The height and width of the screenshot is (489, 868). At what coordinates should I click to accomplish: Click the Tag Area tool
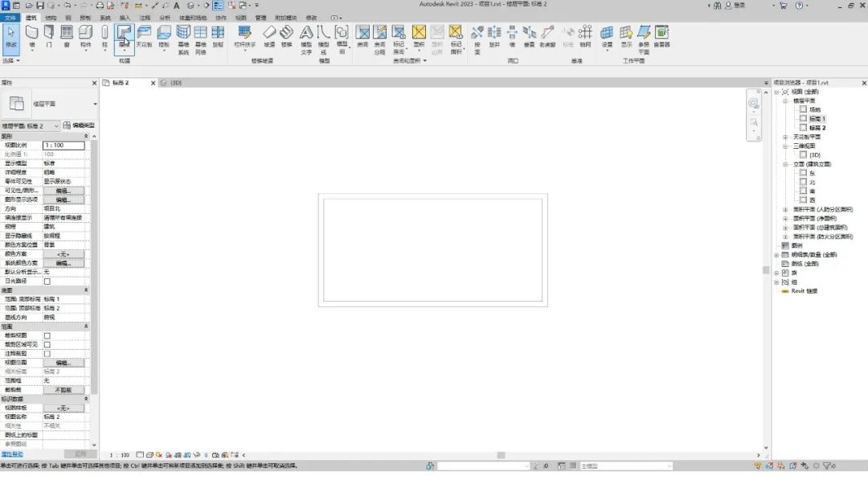coord(456,40)
